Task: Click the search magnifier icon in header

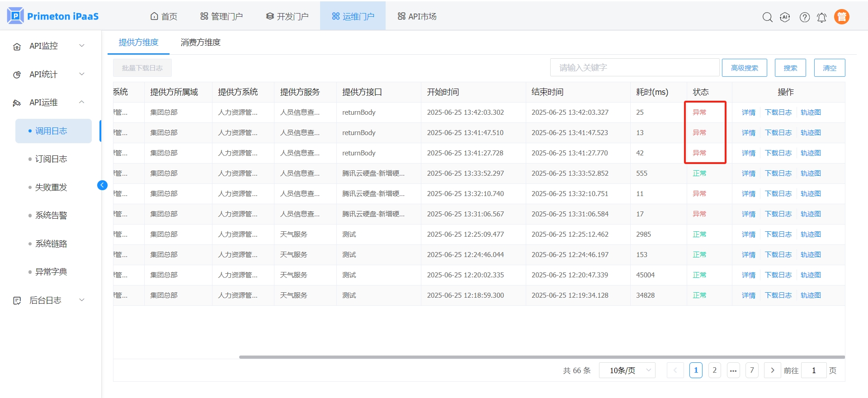Action: click(767, 17)
